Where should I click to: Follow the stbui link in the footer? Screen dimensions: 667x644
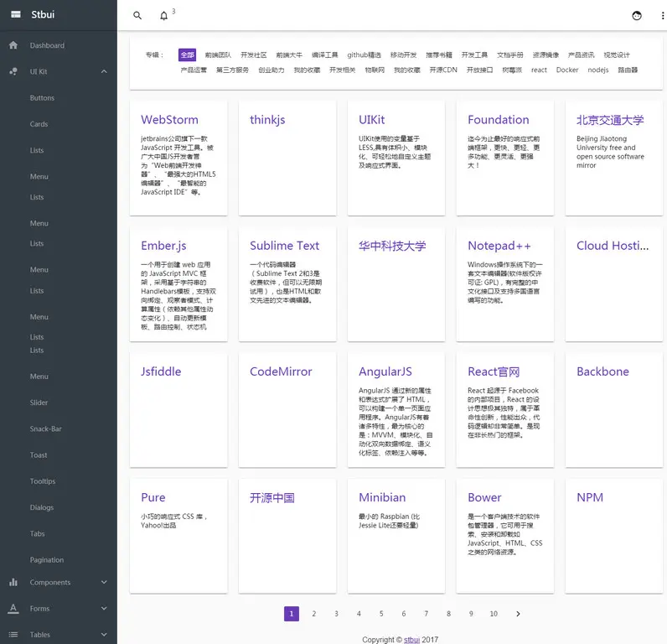pos(411,639)
